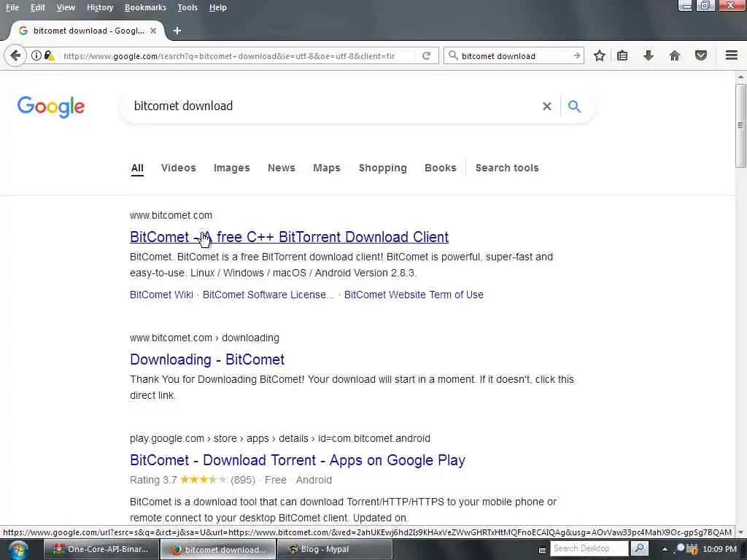Image resolution: width=747 pixels, height=560 pixels.
Task: Open the hamburger menu button
Action: click(732, 55)
